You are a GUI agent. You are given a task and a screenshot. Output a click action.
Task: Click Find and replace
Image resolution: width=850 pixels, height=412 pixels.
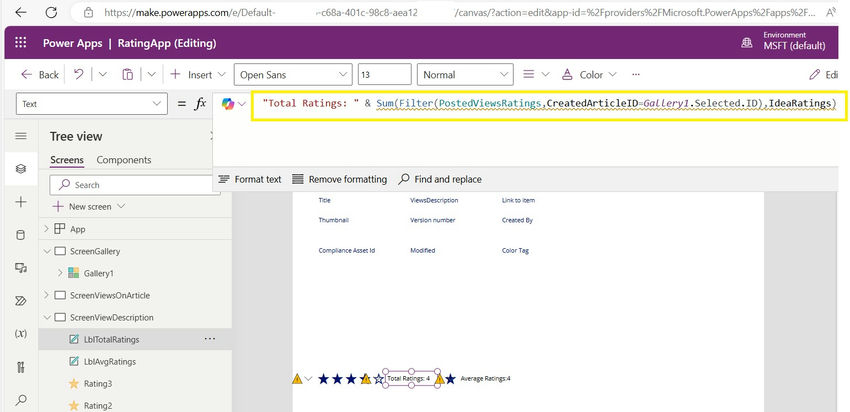point(440,179)
